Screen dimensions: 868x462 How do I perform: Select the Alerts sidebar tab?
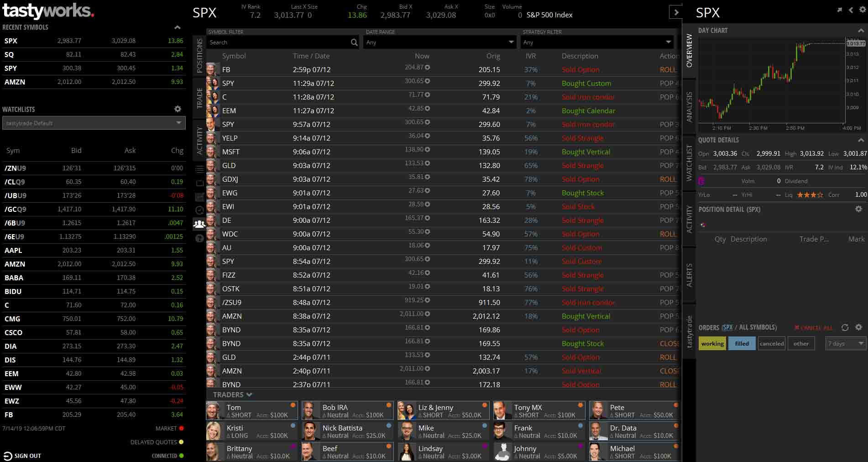(x=689, y=275)
